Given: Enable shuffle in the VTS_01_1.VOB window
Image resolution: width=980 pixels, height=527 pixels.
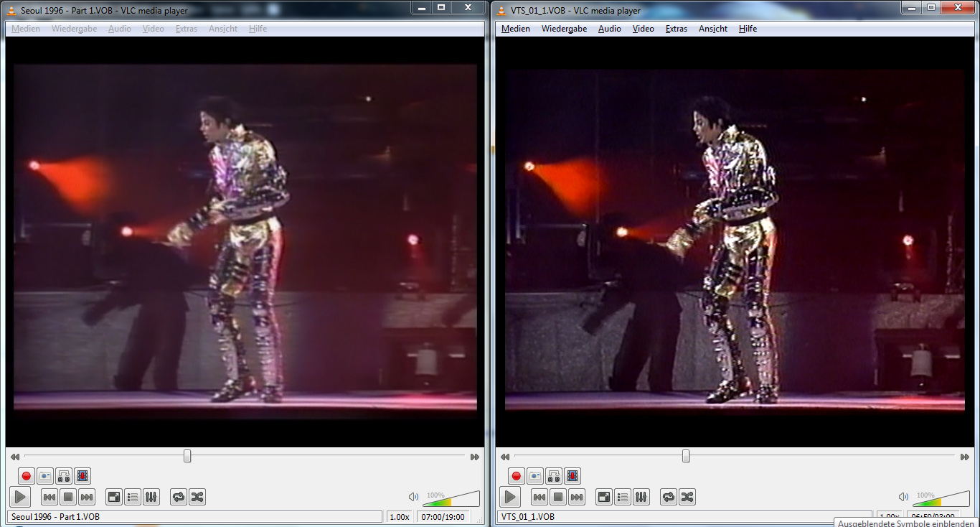Looking at the screenshot, I should [x=687, y=497].
